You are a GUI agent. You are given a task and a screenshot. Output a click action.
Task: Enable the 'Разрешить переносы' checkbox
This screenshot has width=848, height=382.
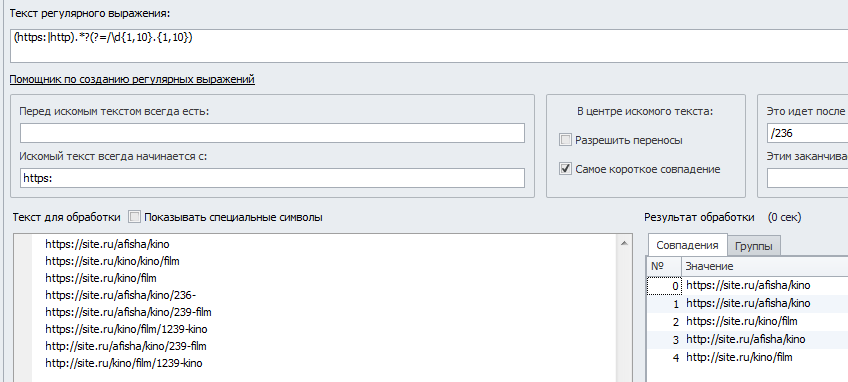click(565, 140)
